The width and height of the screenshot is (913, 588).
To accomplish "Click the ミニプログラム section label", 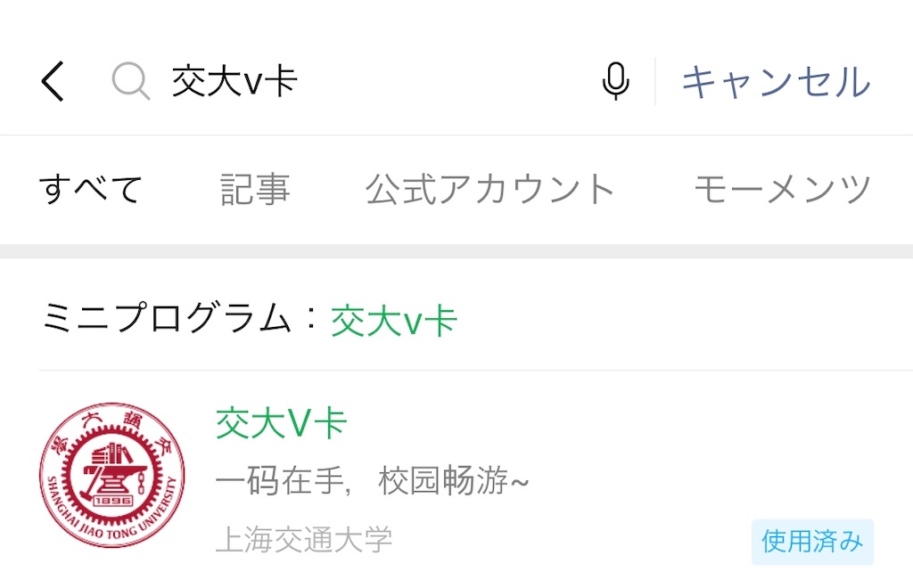I will pos(165,317).
